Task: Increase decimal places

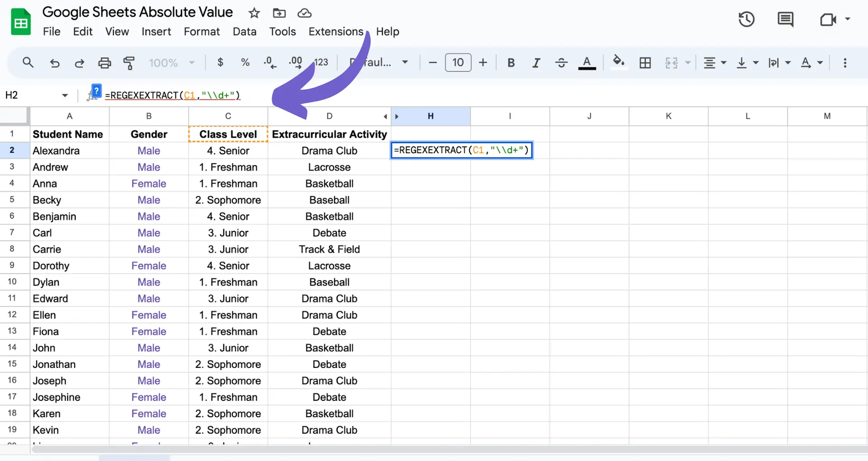Action: [x=295, y=62]
